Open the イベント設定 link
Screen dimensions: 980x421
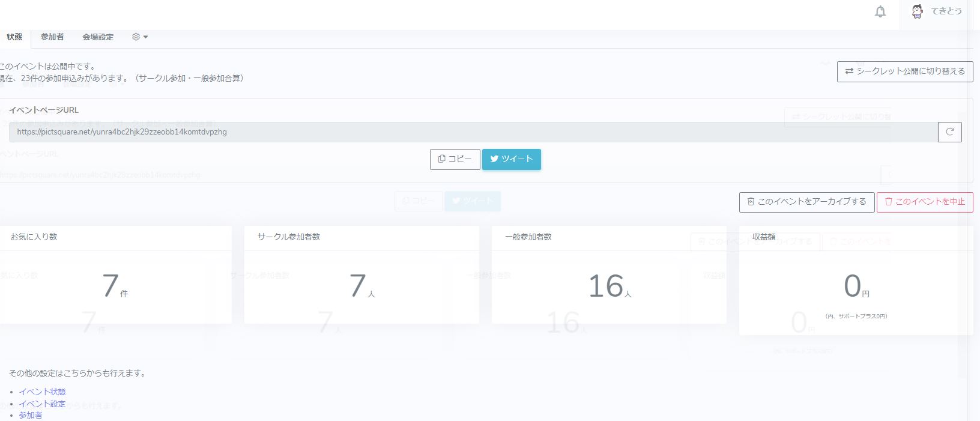tap(42, 404)
